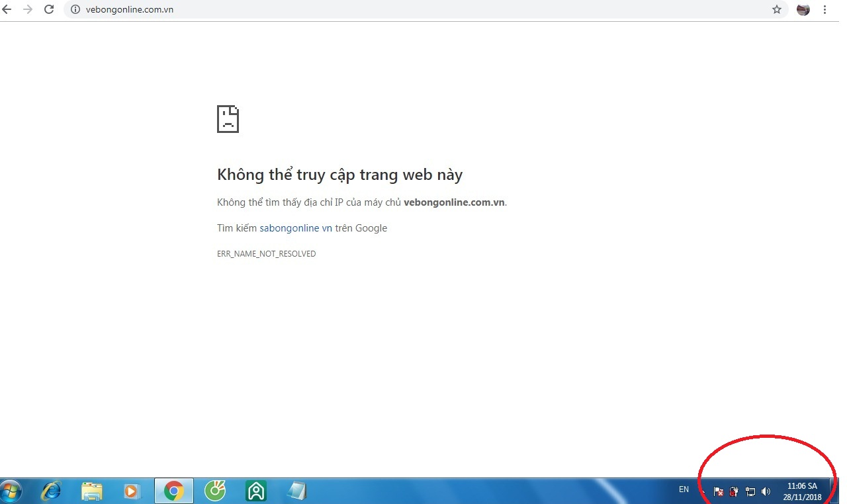This screenshot has width=847, height=504.
Task: Open the Windows Start menu
Action: click(x=11, y=491)
